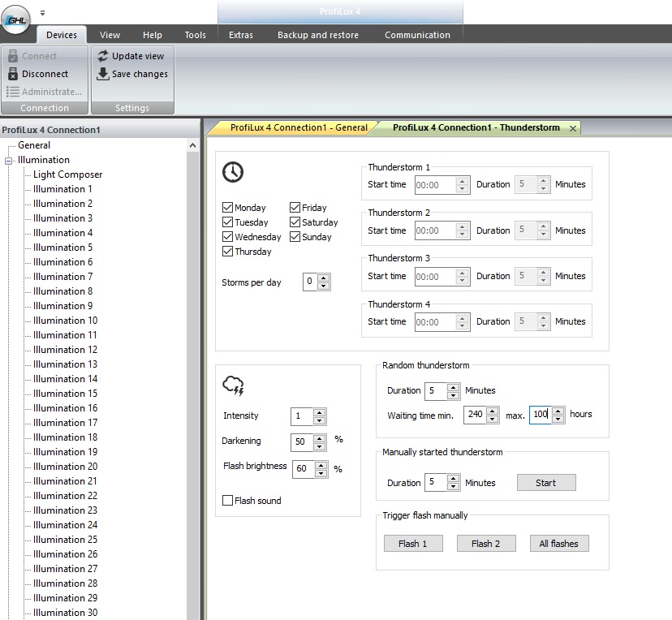Switch to ProfiLux 4 Connection1 - General tab
Viewport: 672px width, 620px height.
299,127
